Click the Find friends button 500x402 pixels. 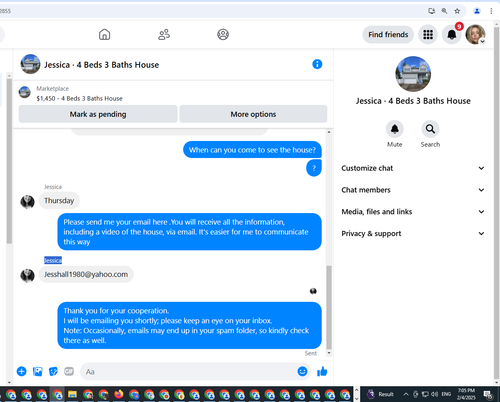388,34
